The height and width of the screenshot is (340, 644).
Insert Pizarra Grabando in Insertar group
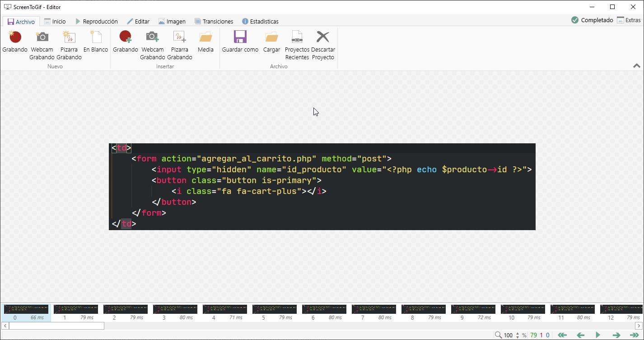180,45
